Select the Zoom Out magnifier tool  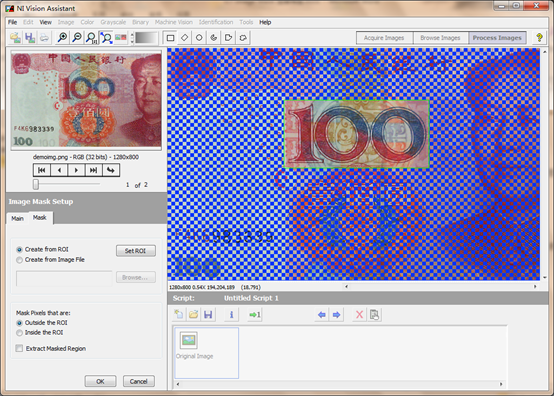[77, 37]
